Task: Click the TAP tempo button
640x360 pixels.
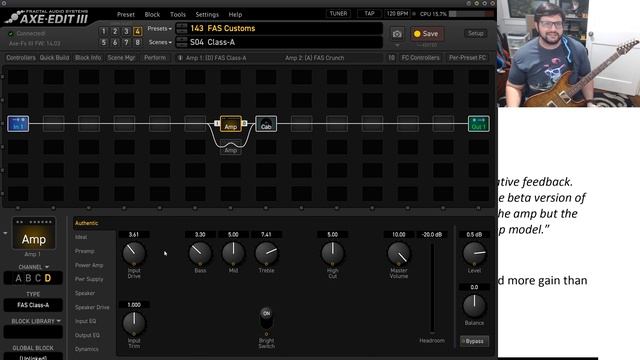Action: tap(369, 13)
